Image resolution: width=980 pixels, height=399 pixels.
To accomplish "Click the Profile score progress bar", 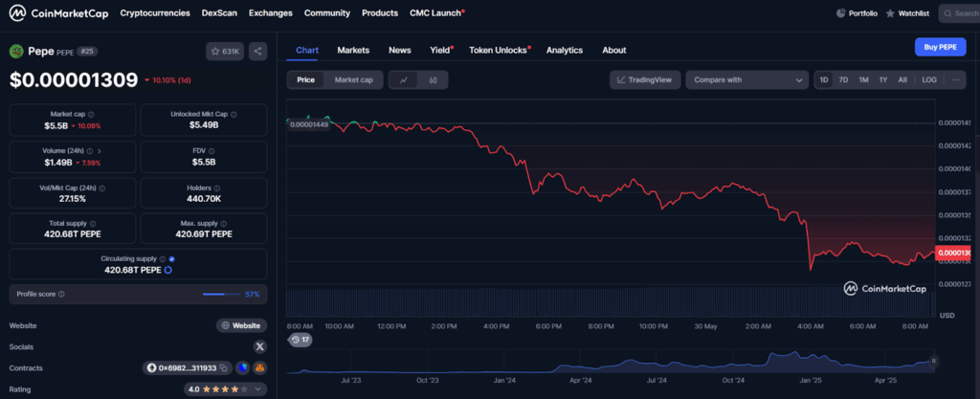I will point(222,294).
